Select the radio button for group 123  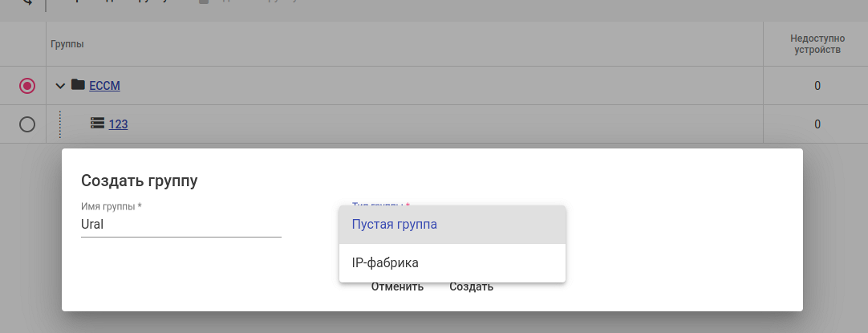click(27, 124)
